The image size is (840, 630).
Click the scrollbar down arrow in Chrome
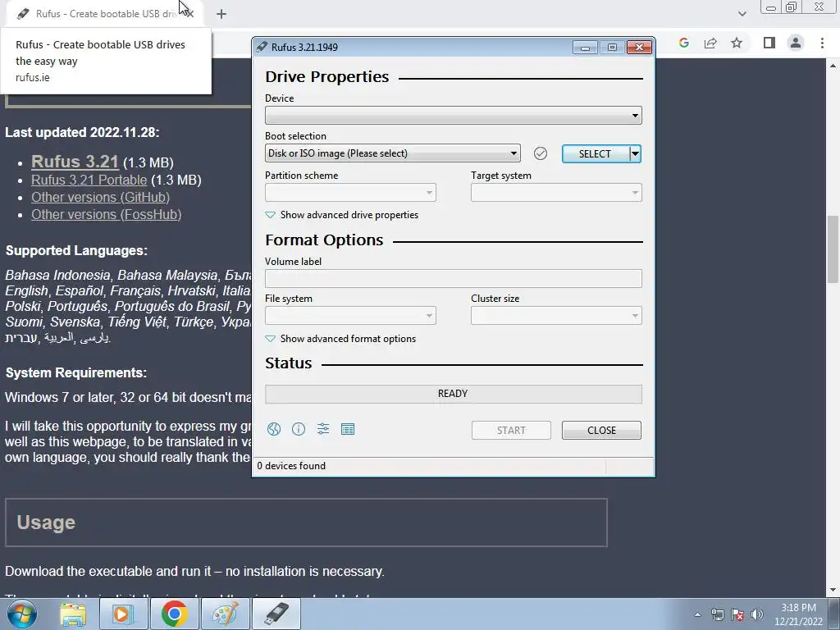tap(833, 591)
